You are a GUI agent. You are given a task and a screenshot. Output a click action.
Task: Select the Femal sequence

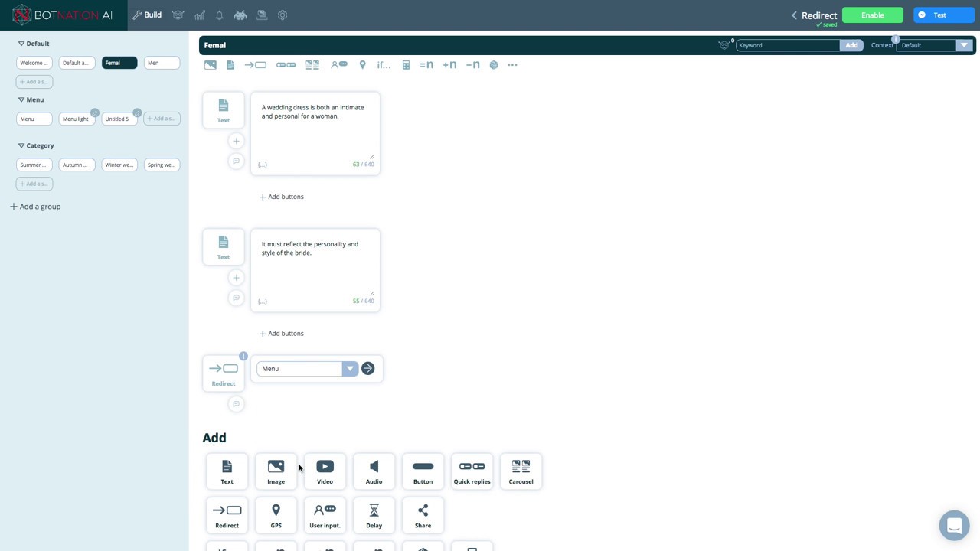119,63
